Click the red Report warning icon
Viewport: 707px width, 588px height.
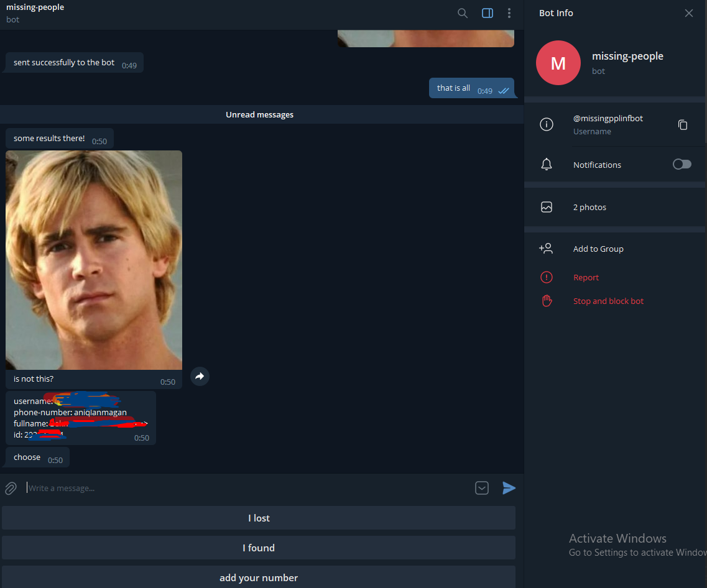547,277
